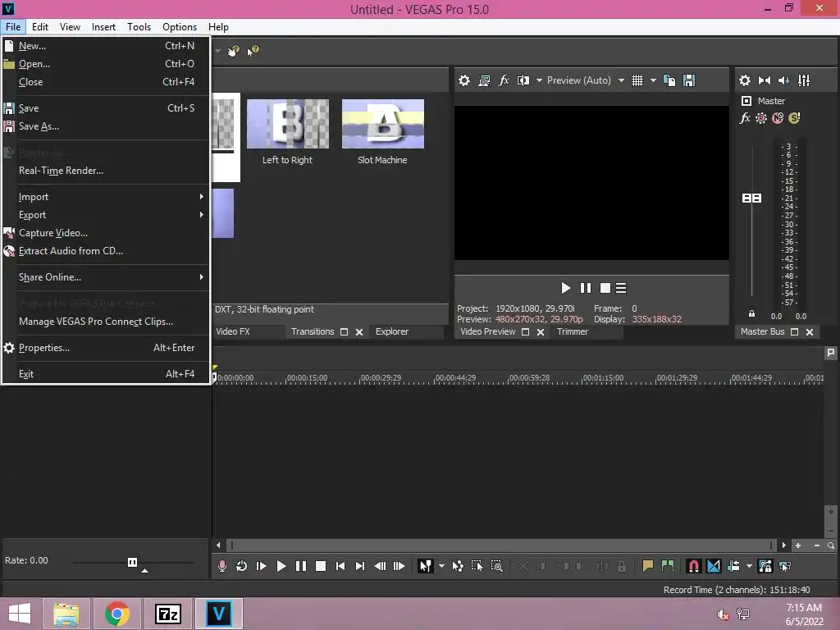Click the downmix output icon in Master Bus

tap(765, 80)
